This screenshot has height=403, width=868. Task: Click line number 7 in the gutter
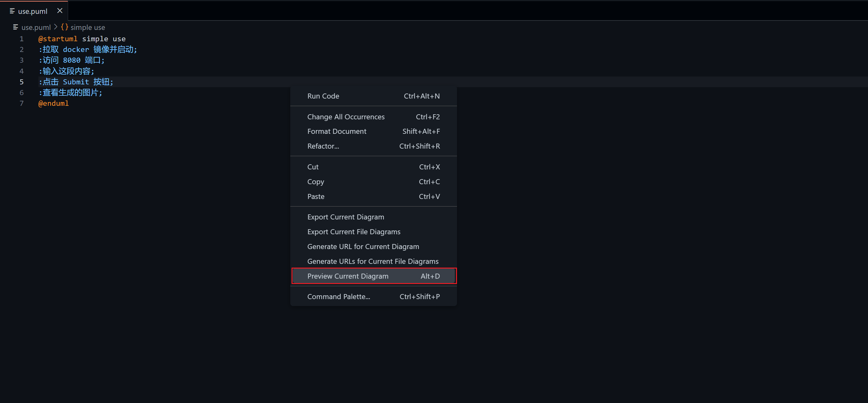(21, 103)
